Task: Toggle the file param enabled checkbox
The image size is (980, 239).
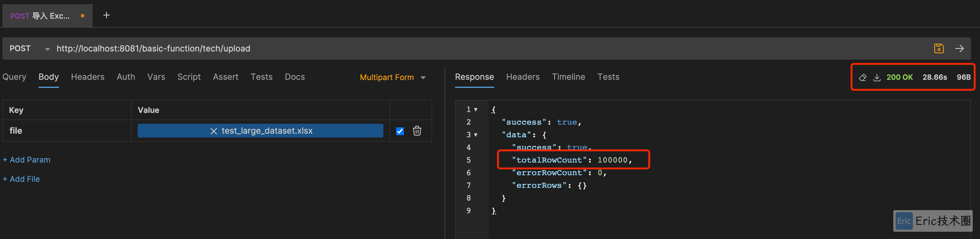Action: point(400,131)
